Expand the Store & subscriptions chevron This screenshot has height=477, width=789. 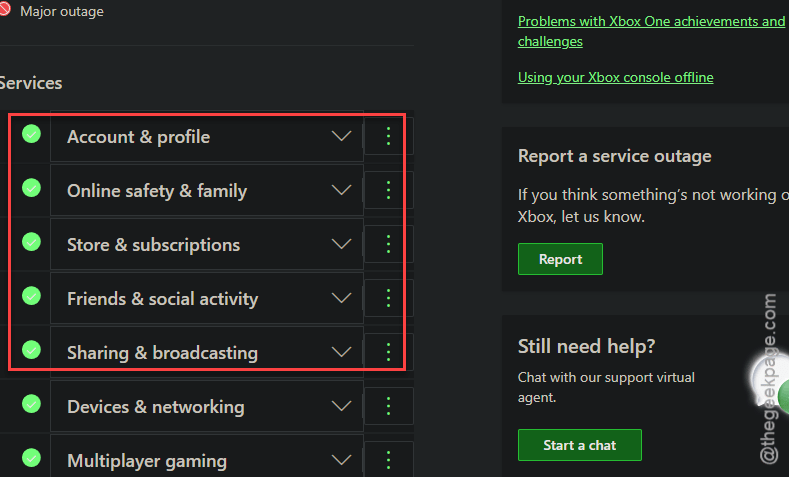click(x=341, y=244)
